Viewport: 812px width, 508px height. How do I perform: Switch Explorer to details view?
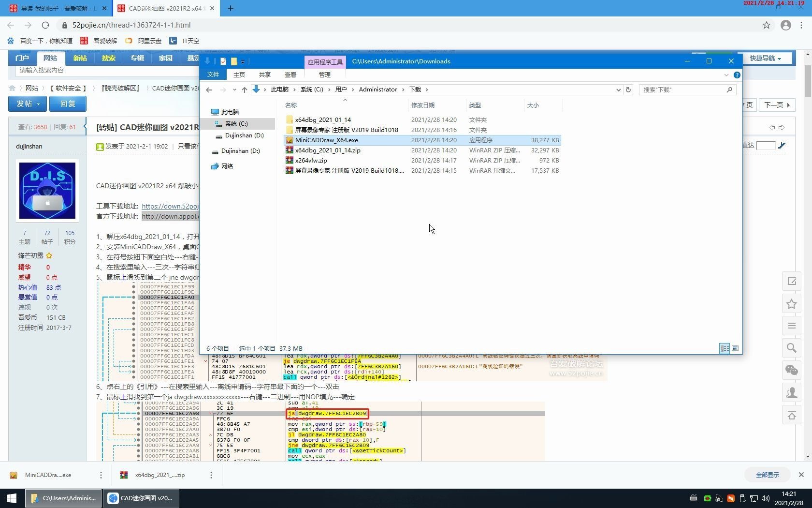(724, 348)
